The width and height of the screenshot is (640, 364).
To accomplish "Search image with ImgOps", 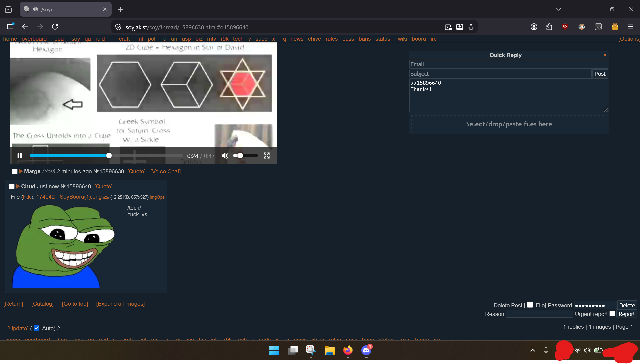I will click(157, 197).
